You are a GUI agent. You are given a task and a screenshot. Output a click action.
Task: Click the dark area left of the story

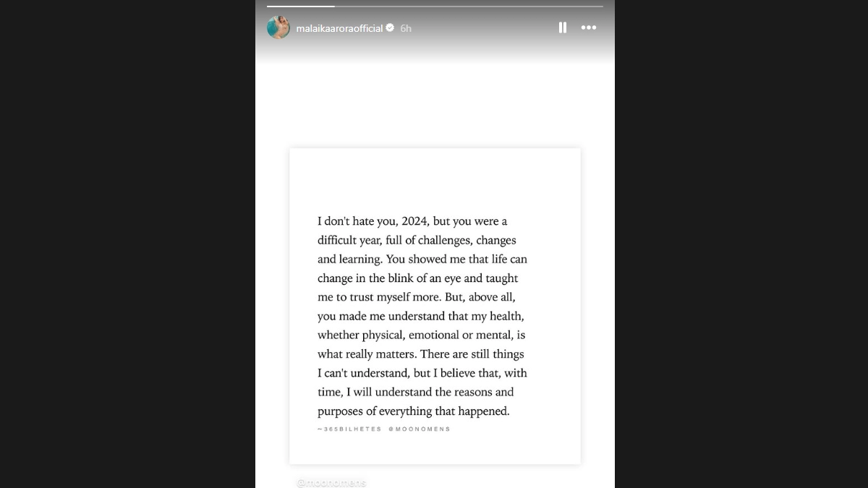coord(127,244)
